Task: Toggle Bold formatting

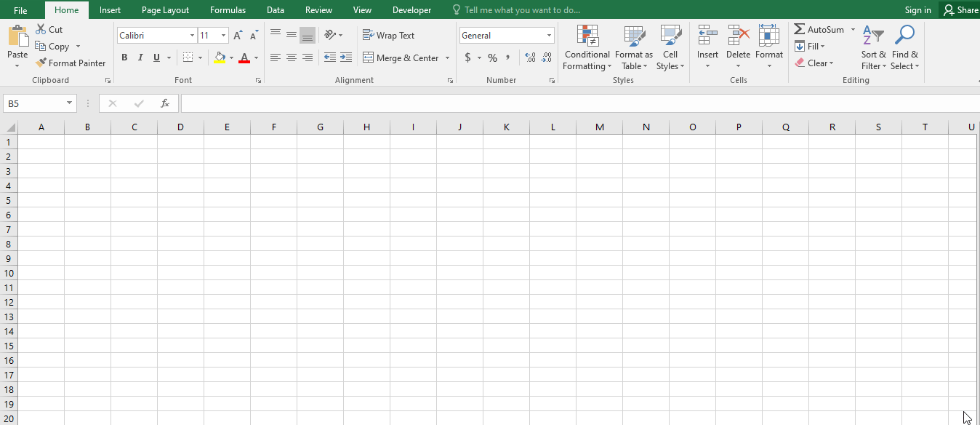Action: tap(124, 57)
